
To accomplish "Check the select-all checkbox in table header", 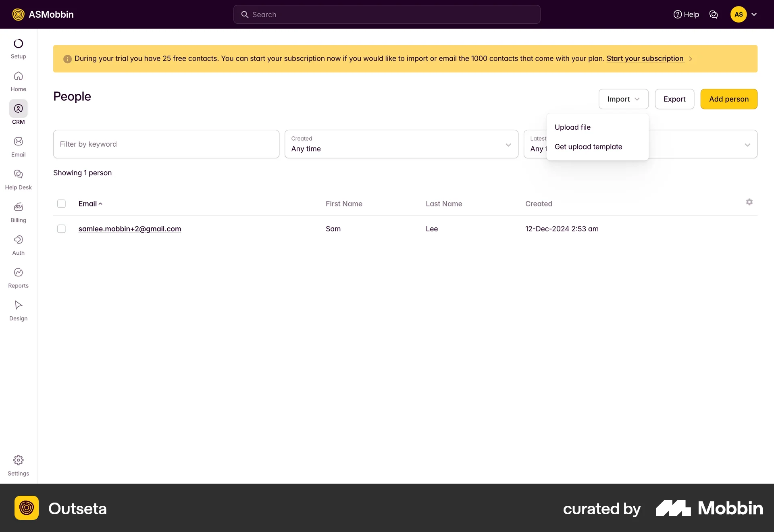I will 61,204.
